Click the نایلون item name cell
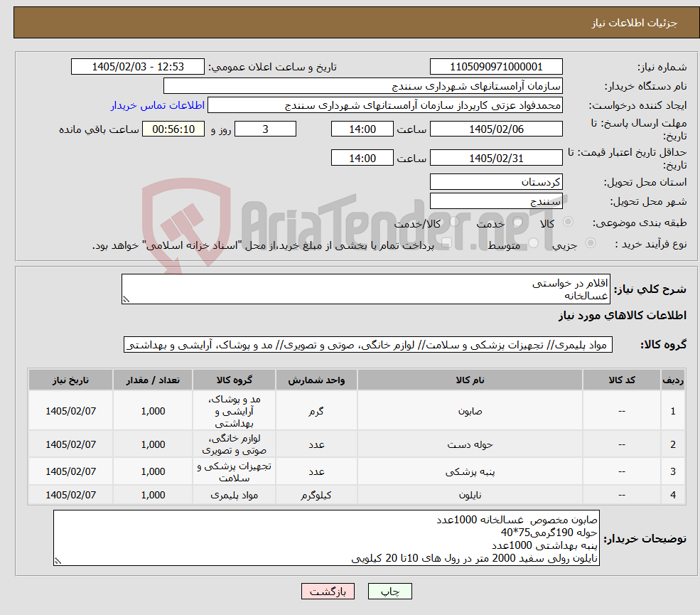The image size is (700, 615). pyautogui.click(x=470, y=495)
